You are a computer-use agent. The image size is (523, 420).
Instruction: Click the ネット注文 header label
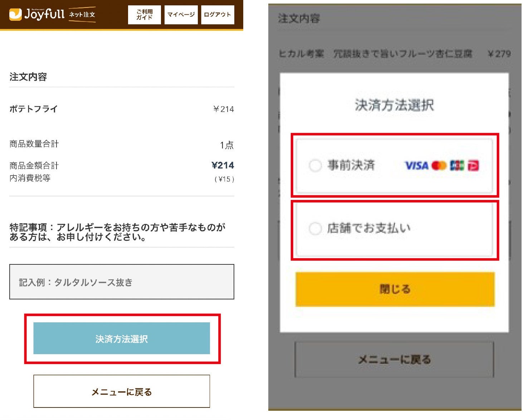coord(82,15)
